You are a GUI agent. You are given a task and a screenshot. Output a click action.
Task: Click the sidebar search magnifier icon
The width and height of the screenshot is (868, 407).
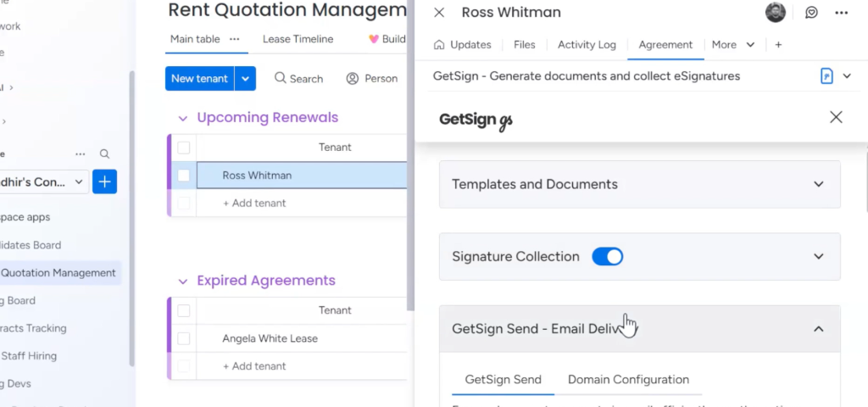point(104,154)
